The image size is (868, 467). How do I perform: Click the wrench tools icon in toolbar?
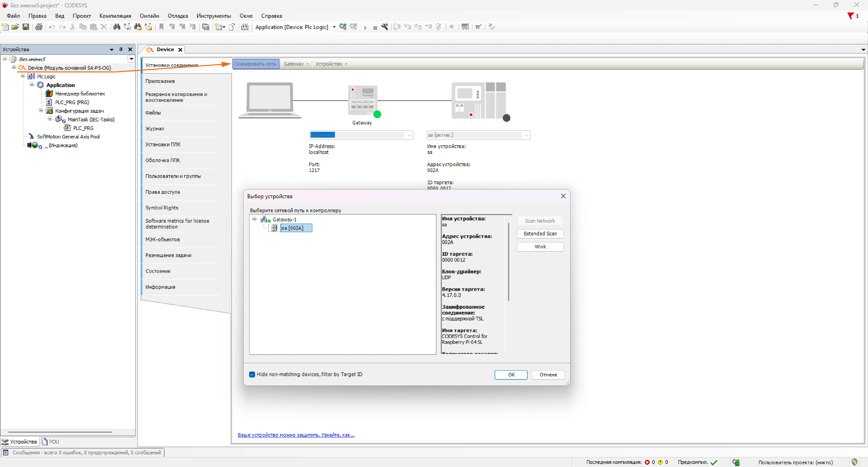point(384,27)
